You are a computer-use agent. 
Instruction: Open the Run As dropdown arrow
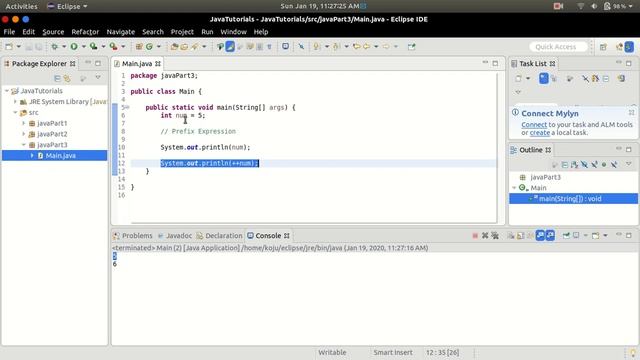pyautogui.click(x=83, y=47)
